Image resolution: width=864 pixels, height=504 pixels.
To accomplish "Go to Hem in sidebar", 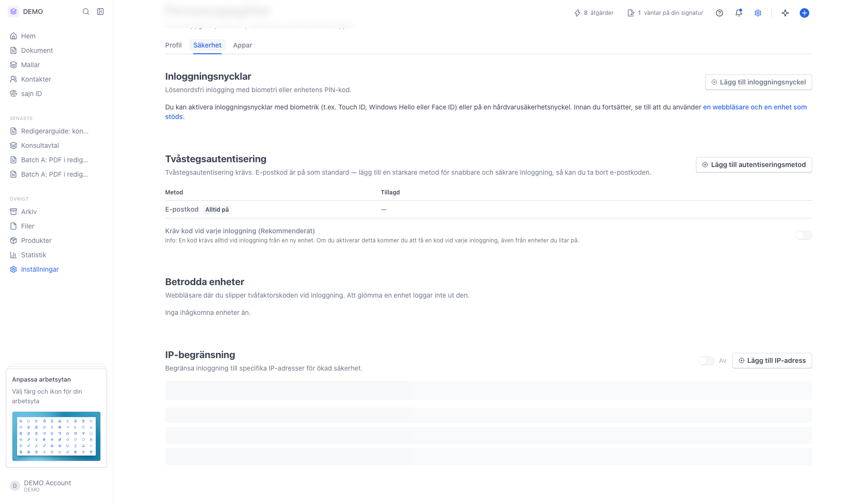I will pos(56,36).
